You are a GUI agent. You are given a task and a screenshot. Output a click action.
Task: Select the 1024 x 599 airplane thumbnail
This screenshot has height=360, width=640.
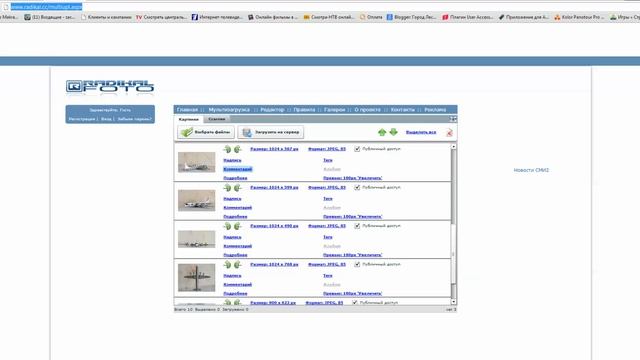coord(196,200)
